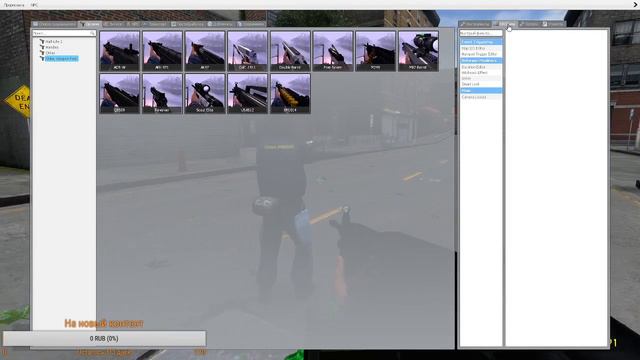Click the gun icon beside Other category
Screen dimensions: 640x360
[x=42, y=53]
